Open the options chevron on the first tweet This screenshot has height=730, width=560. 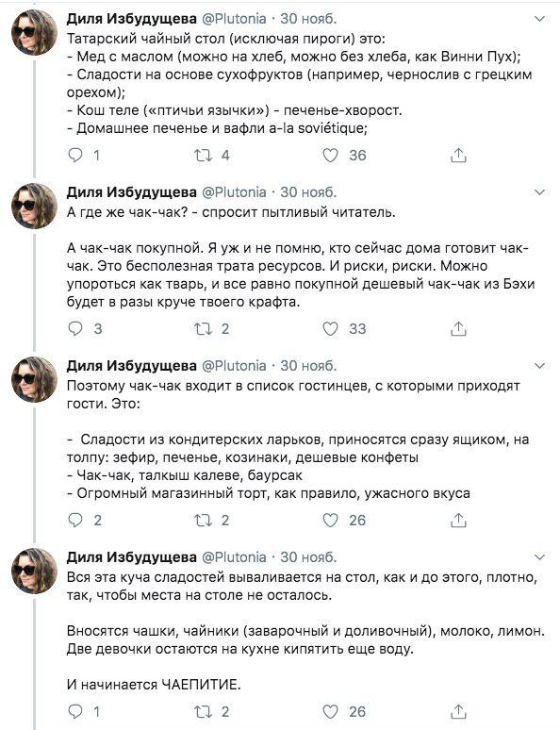point(539,19)
